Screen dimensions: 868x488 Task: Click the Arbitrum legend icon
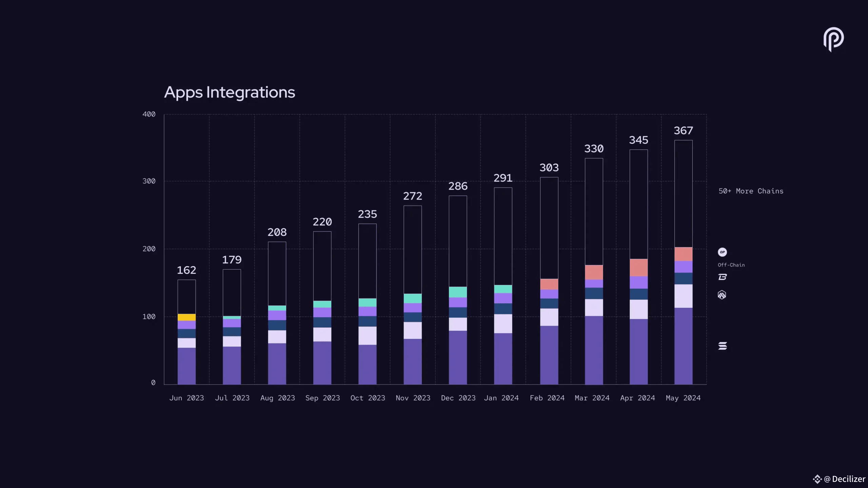point(722,295)
